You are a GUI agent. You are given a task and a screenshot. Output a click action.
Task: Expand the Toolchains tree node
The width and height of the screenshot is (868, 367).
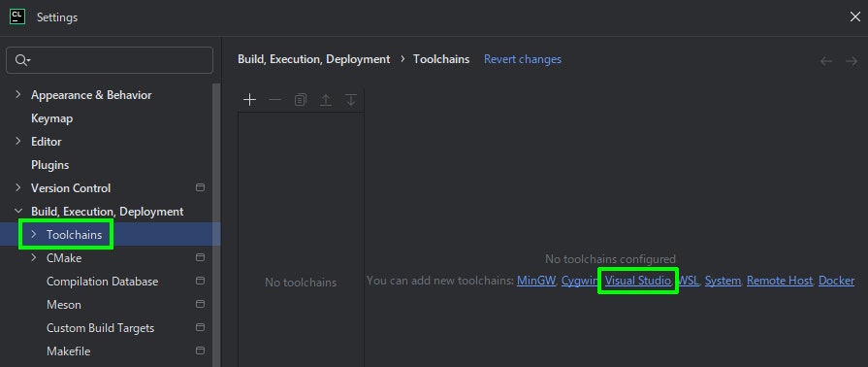point(34,235)
